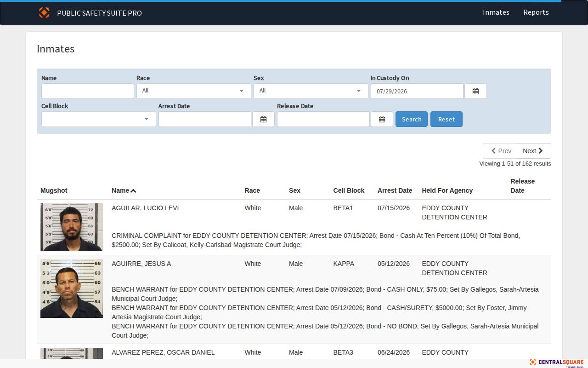This screenshot has width=588, height=368.
Task: Go to Next page of results
Action: pos(533,151)
